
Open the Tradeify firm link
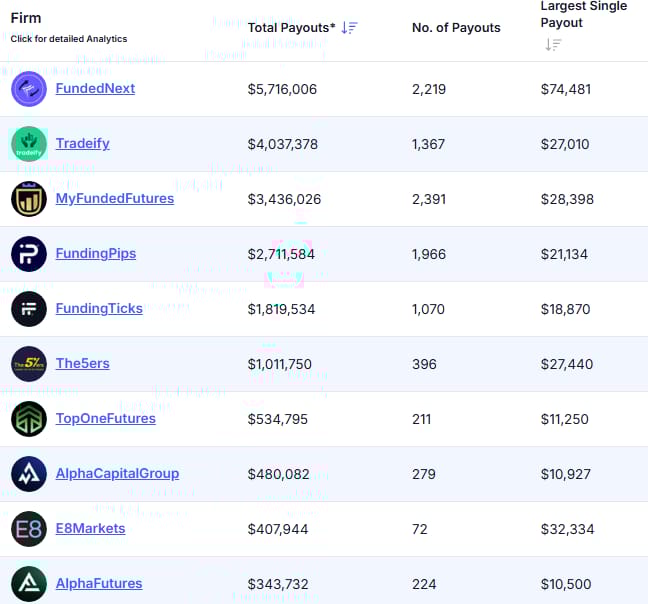coord(82,143)
